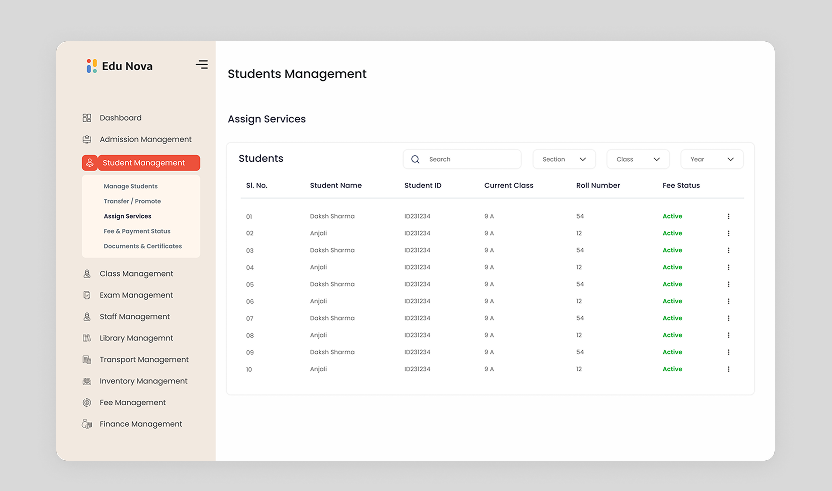The height and width of the screenshot is (491, 832).
Task: Click the Sl. No. column header
Action: tap(257, 186)
